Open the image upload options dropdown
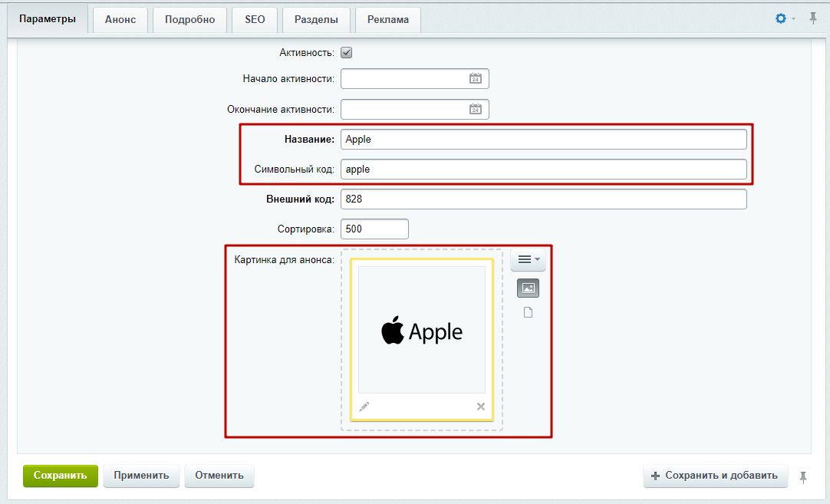The height and width of the screenshot is (504, 830). point(528,259)
